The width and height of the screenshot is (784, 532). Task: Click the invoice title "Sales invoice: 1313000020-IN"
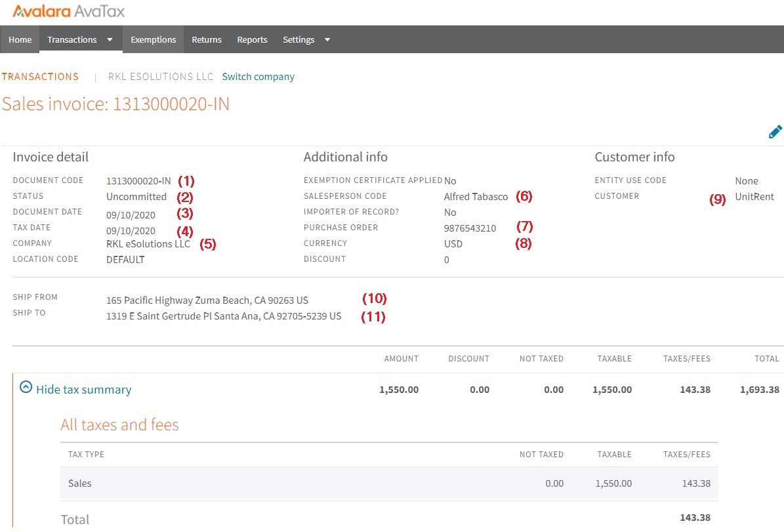(116, 104)
